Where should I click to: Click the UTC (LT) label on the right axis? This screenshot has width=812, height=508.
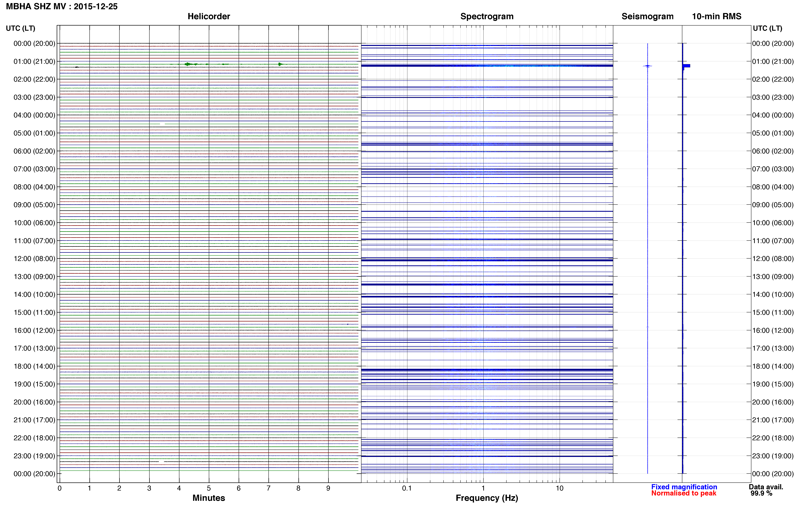(767, 28)
